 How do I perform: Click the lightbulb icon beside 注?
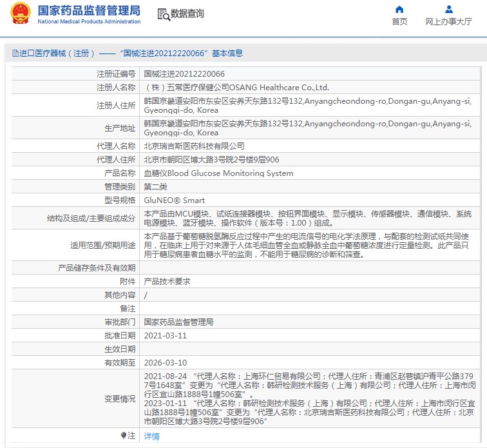(123, 436)
